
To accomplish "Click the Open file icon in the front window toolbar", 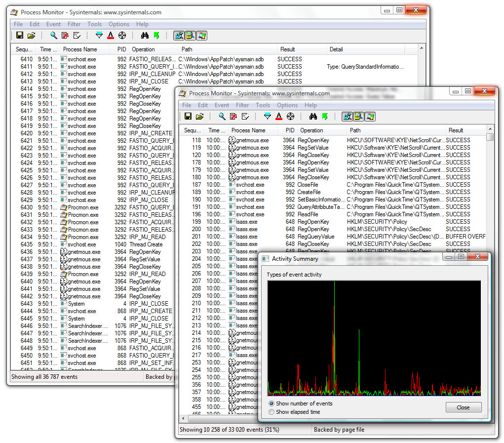I will (199, 117).
